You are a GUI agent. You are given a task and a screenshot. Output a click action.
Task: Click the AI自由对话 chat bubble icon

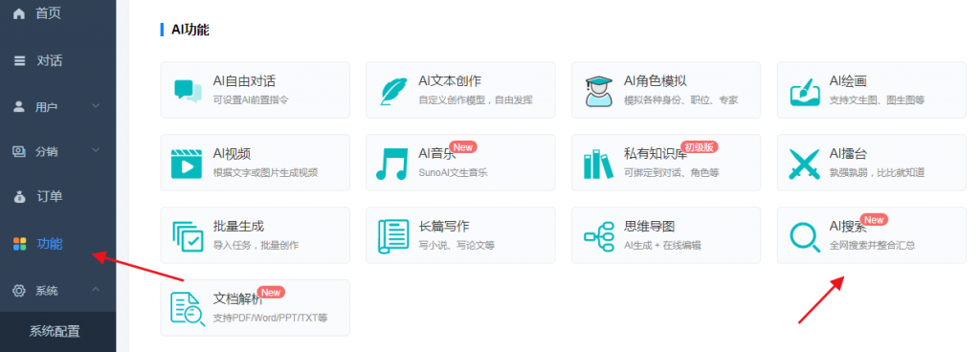(188, 91)
